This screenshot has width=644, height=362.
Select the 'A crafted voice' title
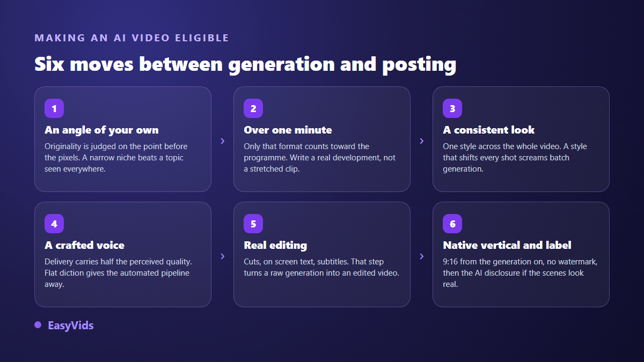click(84, 245)
